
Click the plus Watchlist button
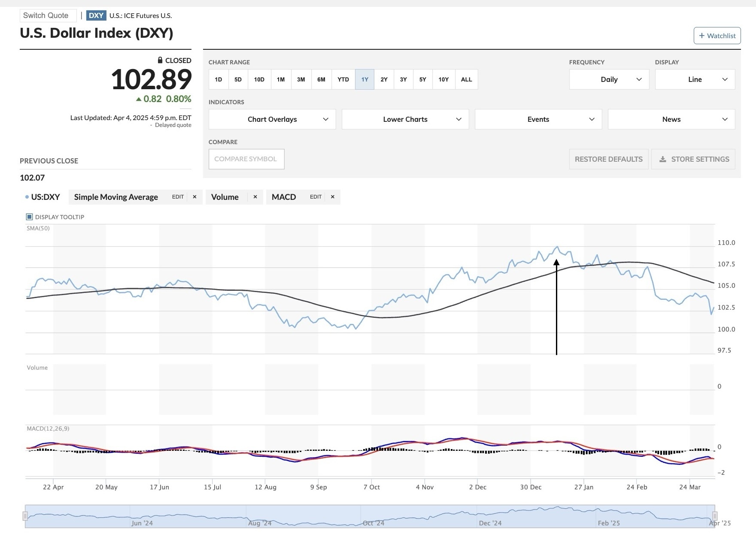(717, 36)
